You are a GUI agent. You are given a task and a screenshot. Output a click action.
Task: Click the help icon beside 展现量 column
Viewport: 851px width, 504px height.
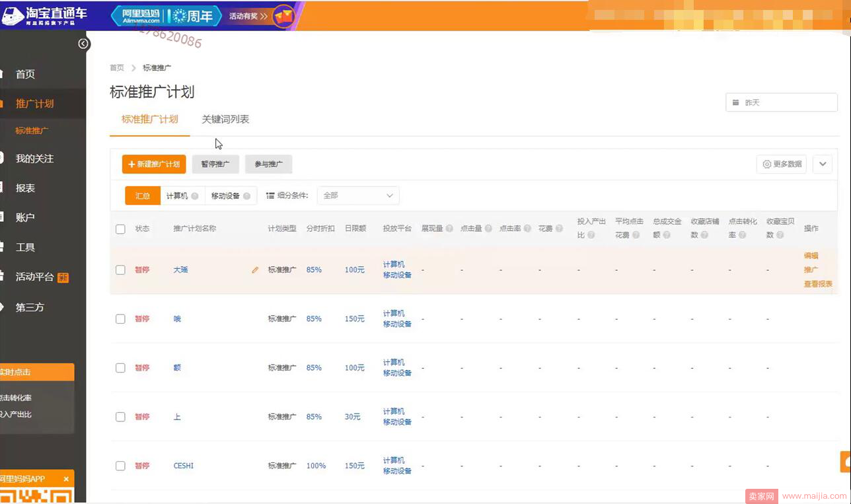(449, 229)
